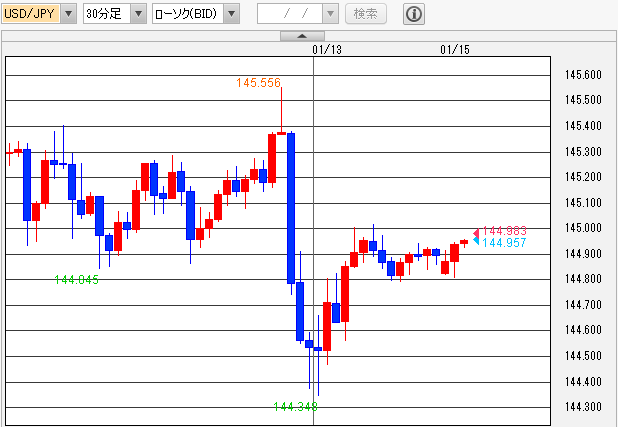618x427 pixels.
Task: Open the USD/JPY currency pair dropdown
Action: (x=39, y=14)
